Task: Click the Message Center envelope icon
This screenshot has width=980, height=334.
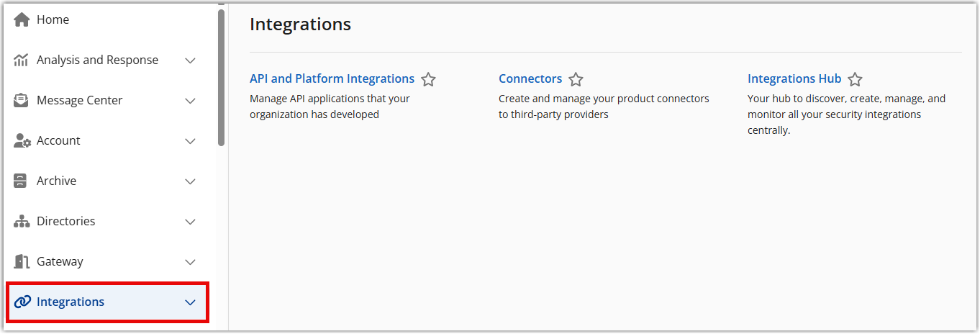Action: pos(22,101)
